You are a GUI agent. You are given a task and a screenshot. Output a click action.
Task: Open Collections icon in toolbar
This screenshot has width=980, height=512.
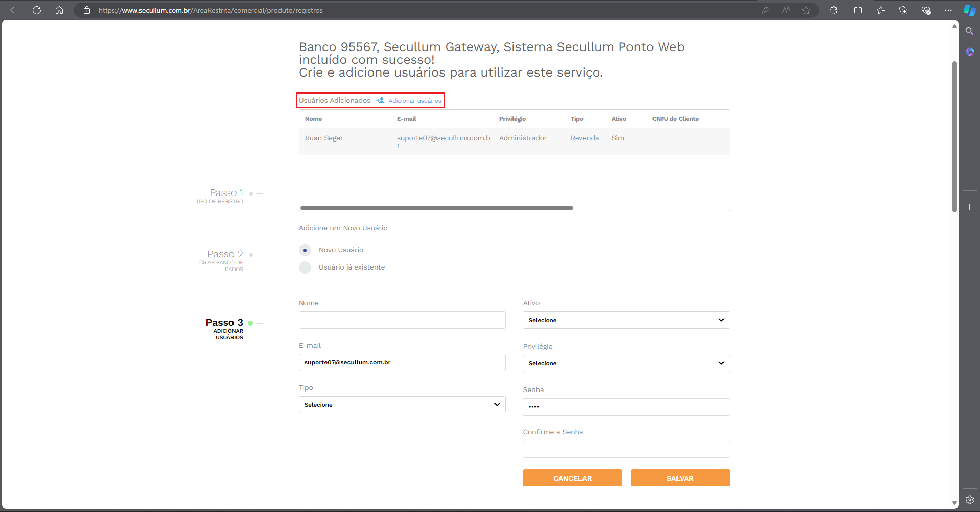[x=903, y=10]
